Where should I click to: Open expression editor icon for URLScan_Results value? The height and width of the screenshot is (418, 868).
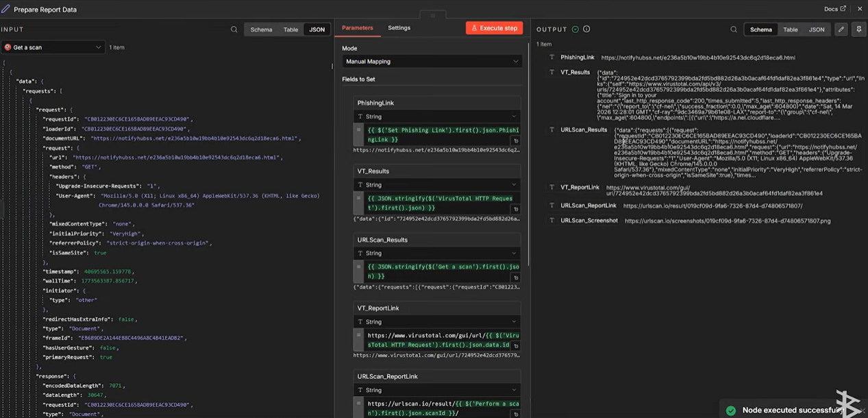click(516, 277)
